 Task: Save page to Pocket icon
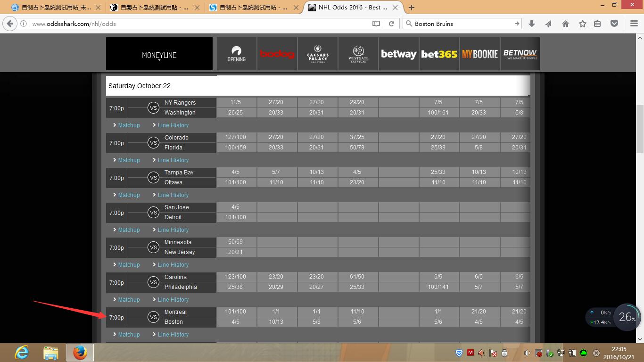pos(614,24)
